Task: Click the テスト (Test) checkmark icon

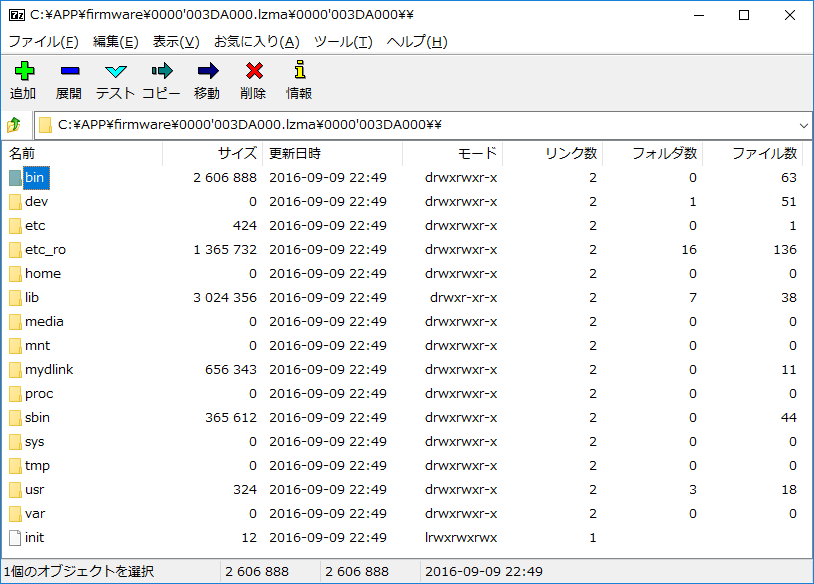Action: (115, 71)
